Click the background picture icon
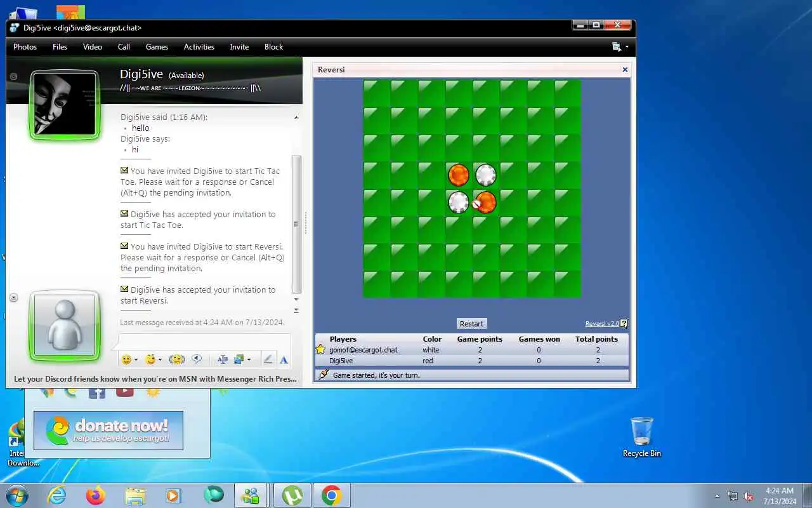812x508 pixels. click(x=239, y=359)
